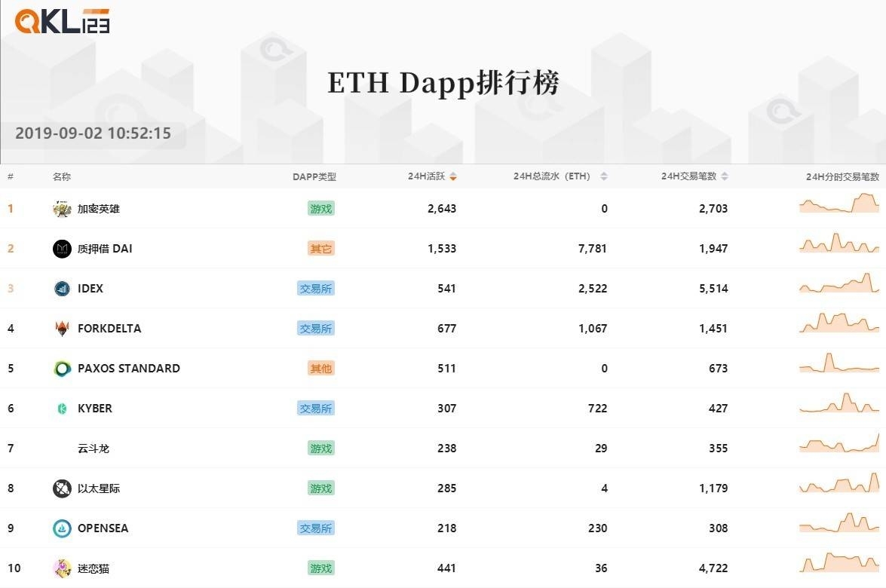Screen dimensions: 886x588
Task: Select the 2,643 active value
Action: [x=442, y=209]
